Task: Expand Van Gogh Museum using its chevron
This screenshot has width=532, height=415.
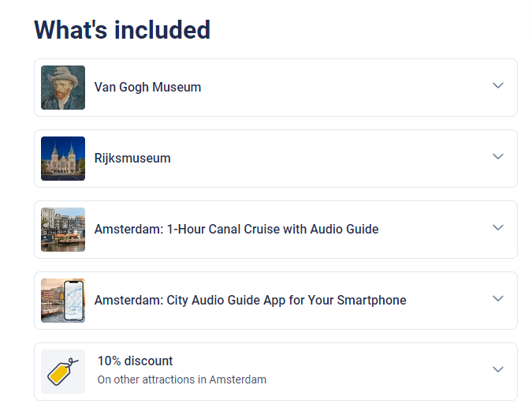Action: click(498, 85)
